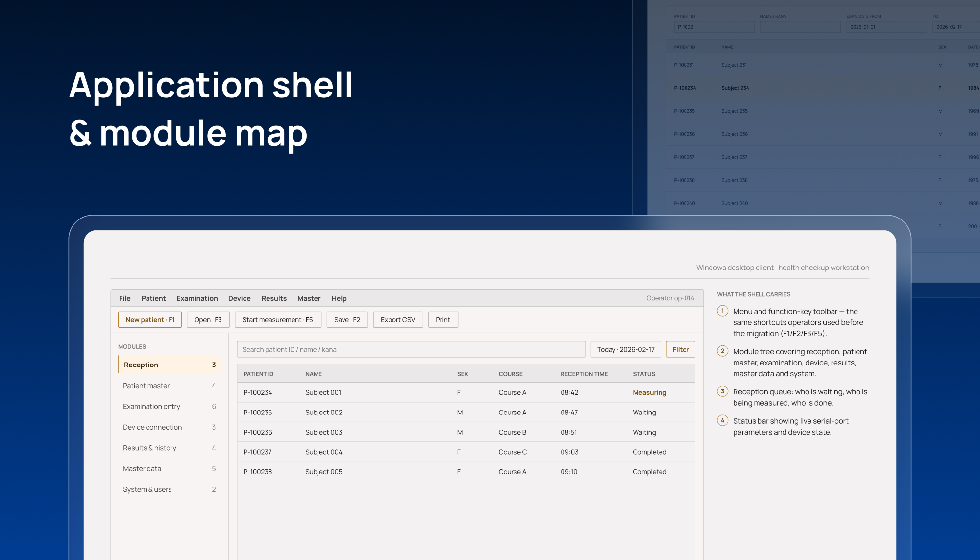Viewport: 980px width, 560px height.
Task: Click patient ID P-100238
Action: coord(258,472)
